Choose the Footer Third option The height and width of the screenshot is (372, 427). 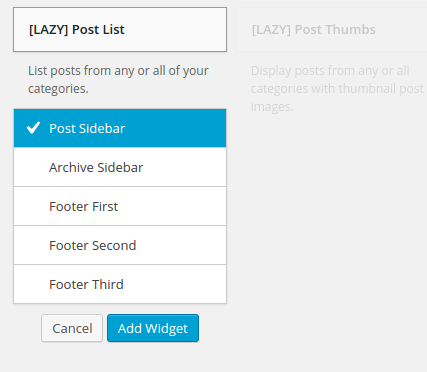pos(120,284)
